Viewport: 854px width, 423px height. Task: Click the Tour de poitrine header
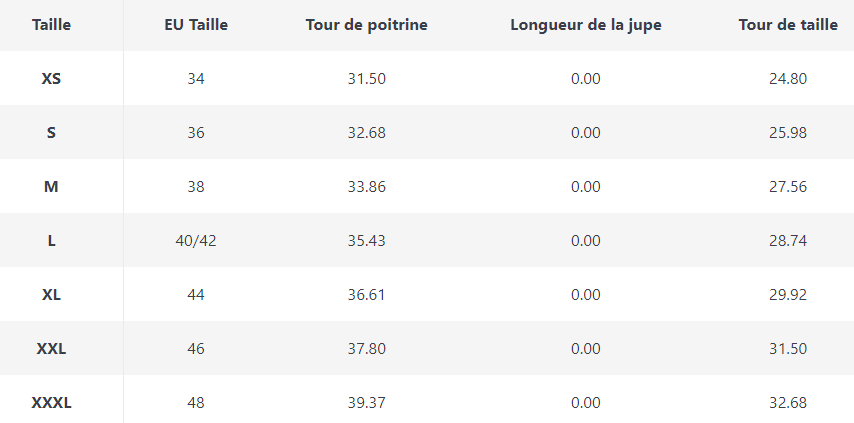pos(367,25)
